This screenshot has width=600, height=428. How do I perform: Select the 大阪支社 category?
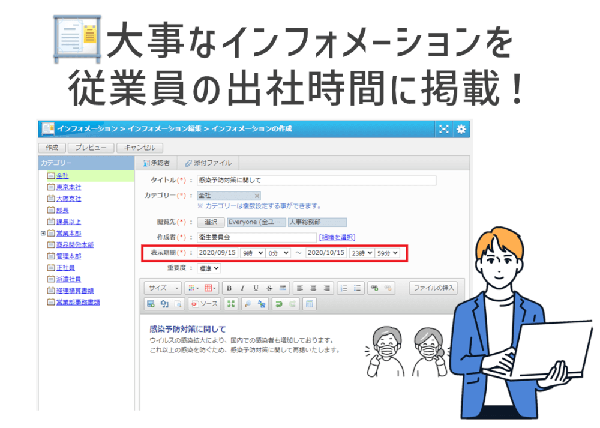click(68, 199)
